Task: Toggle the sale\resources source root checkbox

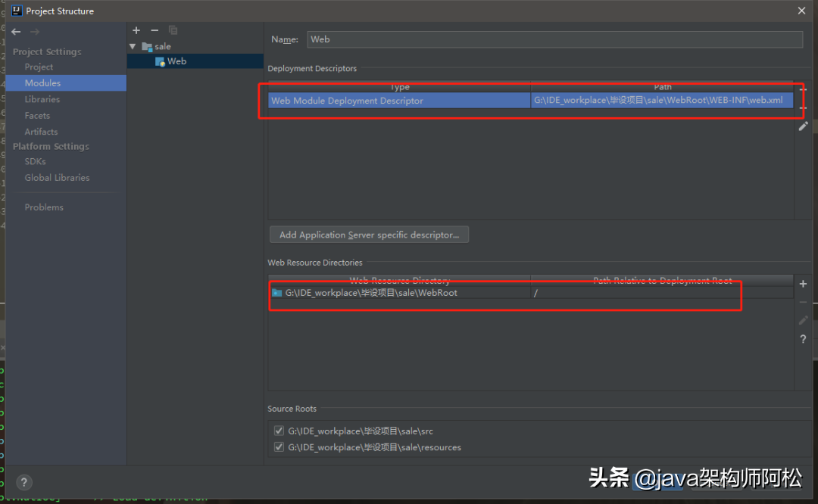Action: (x=279, y=447)
